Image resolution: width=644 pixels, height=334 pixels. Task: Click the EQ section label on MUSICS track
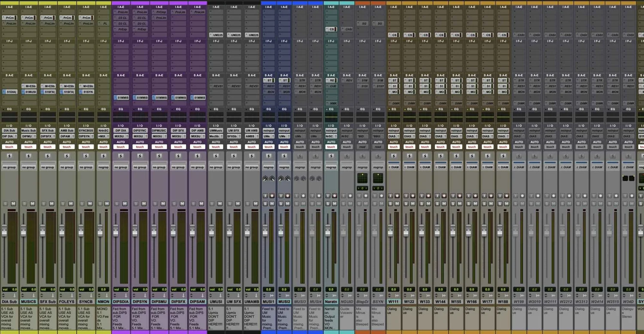pyautogui.click(x=28, y=109)
